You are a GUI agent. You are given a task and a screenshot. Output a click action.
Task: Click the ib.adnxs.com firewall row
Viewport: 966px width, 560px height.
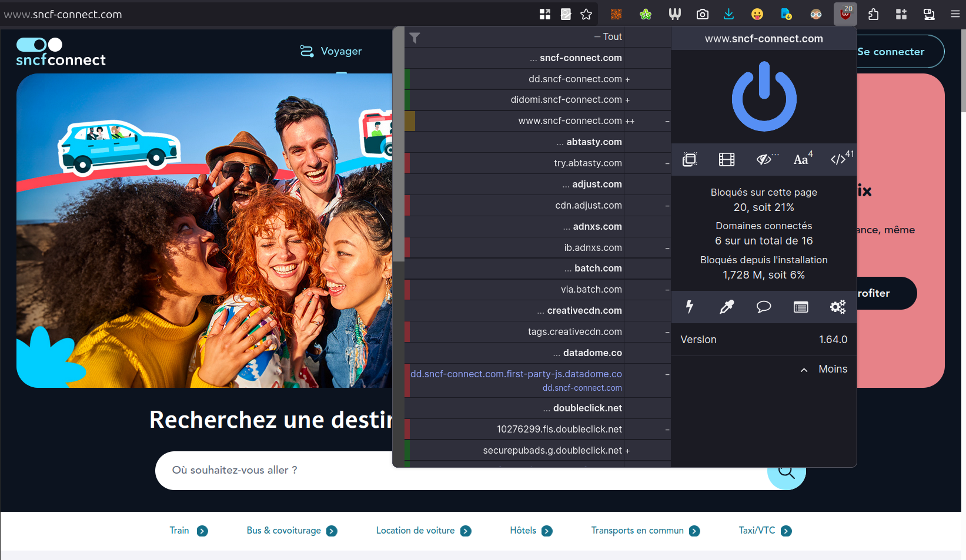[537, 248]
